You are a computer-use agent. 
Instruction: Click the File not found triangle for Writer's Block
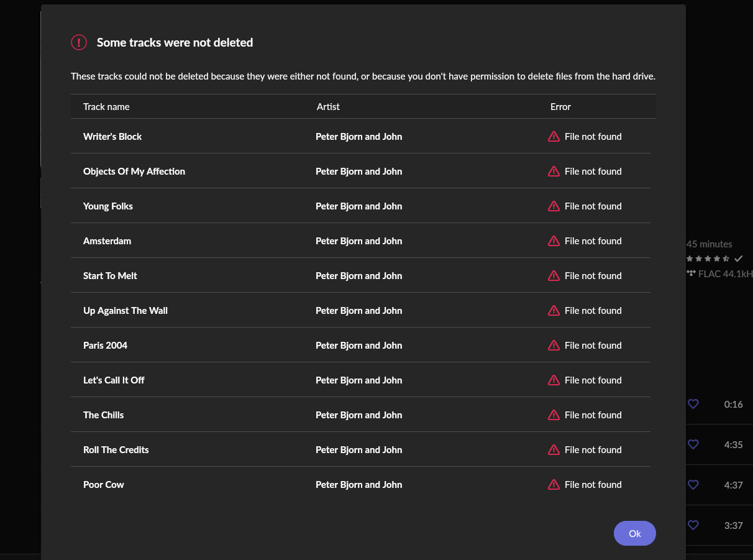point(554,136)
